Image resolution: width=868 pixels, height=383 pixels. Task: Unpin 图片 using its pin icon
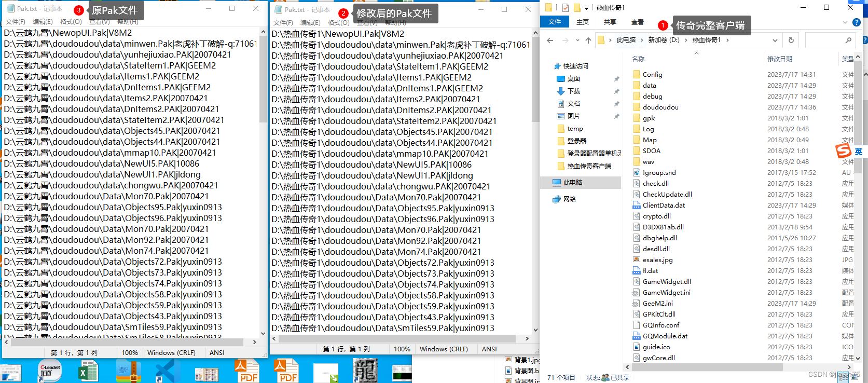[617, 116]
